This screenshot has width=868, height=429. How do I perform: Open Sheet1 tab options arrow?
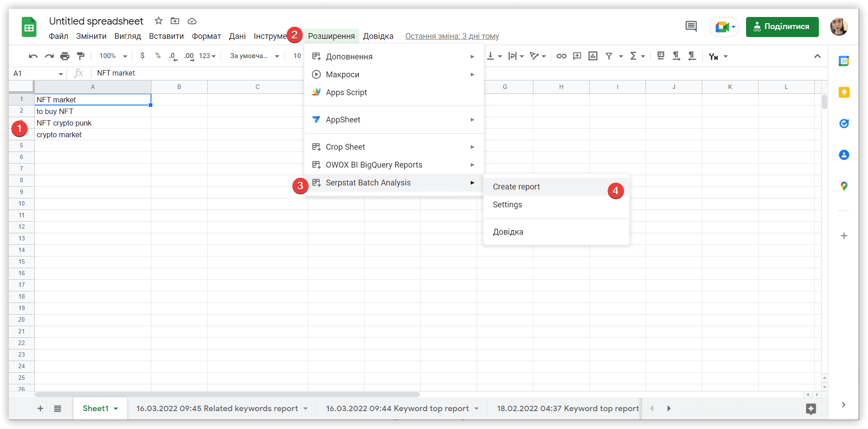[x=116, y=409]
